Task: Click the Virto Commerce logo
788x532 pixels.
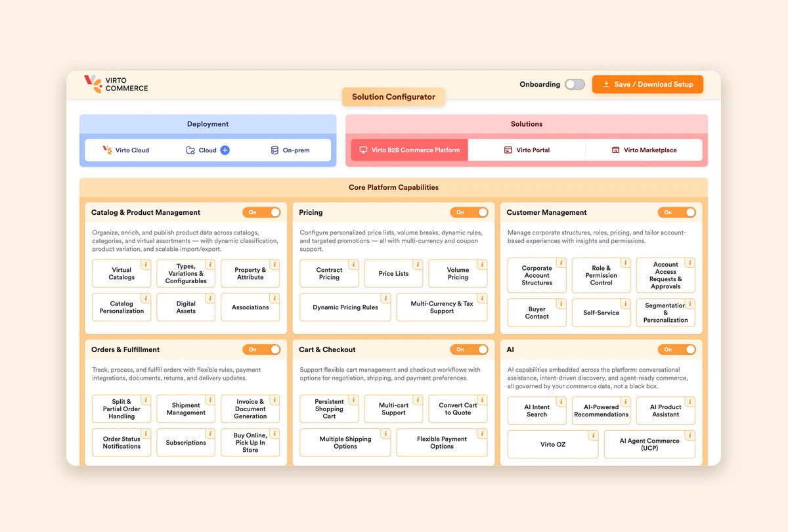Action: tap(116, 84)
